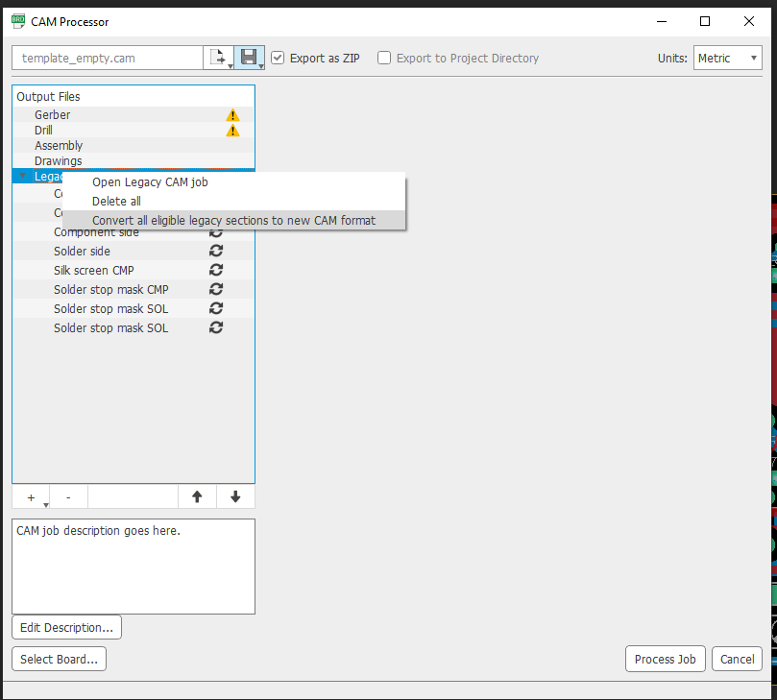Click the Edit Description button
This screenshot has height=700, width=777.
(66, 627)
